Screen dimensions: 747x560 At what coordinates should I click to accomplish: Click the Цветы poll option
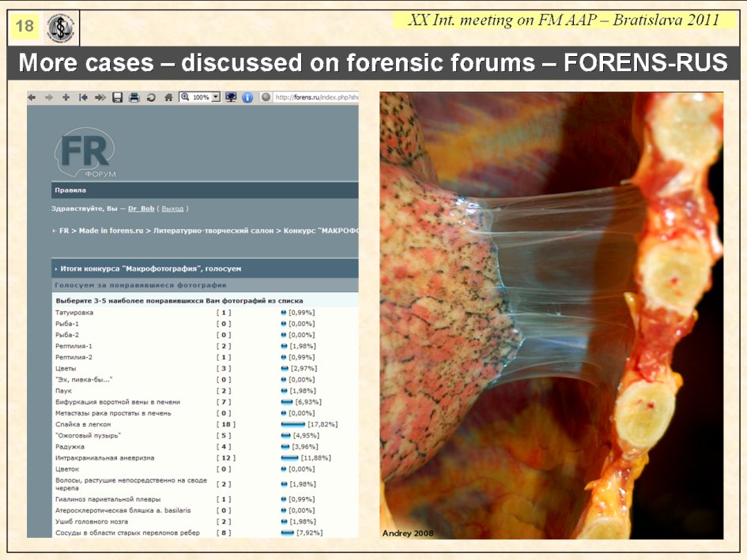(66, 369)
